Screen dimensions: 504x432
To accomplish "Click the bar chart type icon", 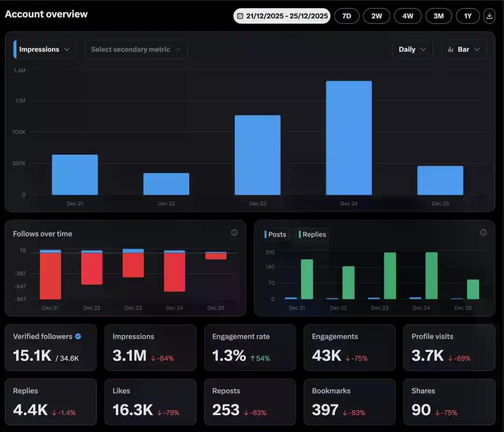I will 451,50.
